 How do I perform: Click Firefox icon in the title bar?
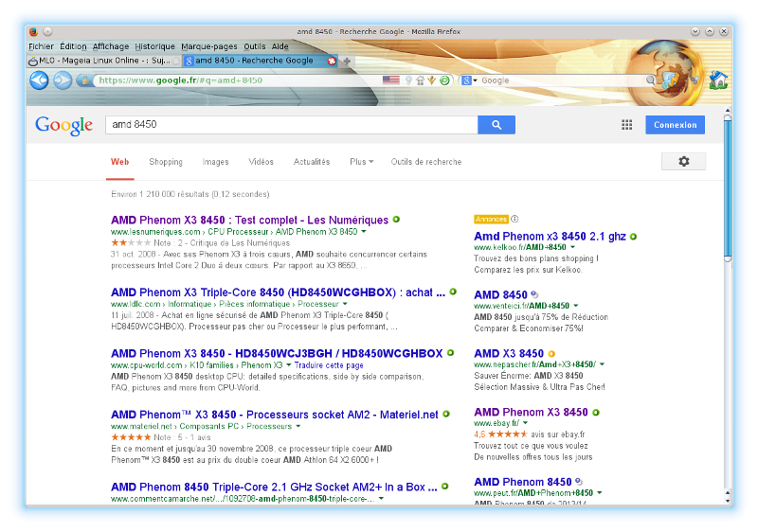33,32
